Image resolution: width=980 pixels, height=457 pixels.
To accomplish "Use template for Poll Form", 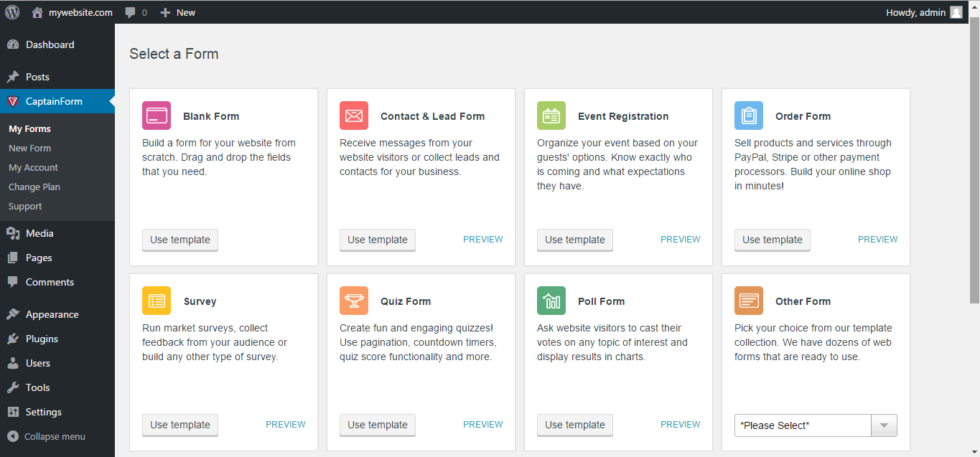I will (575, 425).
